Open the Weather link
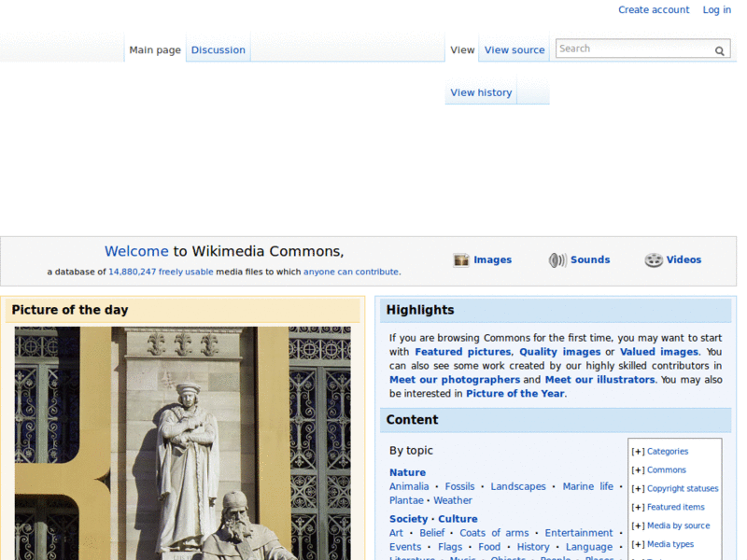The height and width of the screenshot is (560, 747). click(x=453, y=500)
